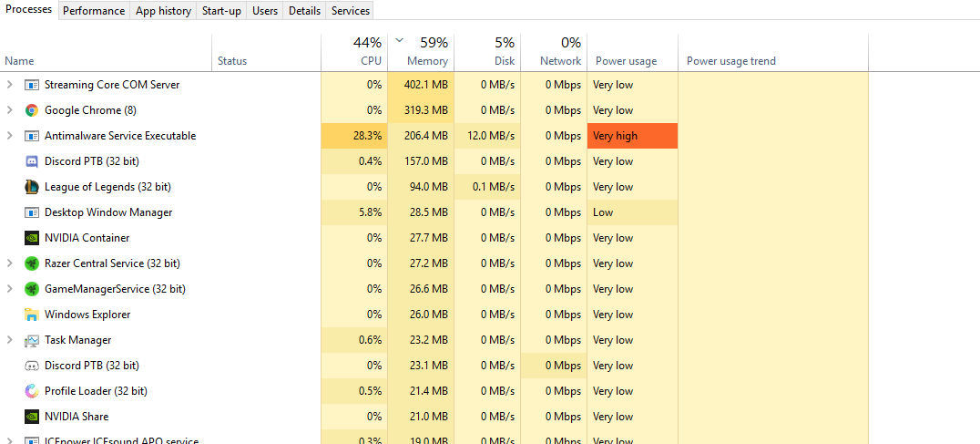This screenshot has height=444, width=980.
Task: Click the Discord PTB icon at 23.1 MB
Action: click(32, 366)
